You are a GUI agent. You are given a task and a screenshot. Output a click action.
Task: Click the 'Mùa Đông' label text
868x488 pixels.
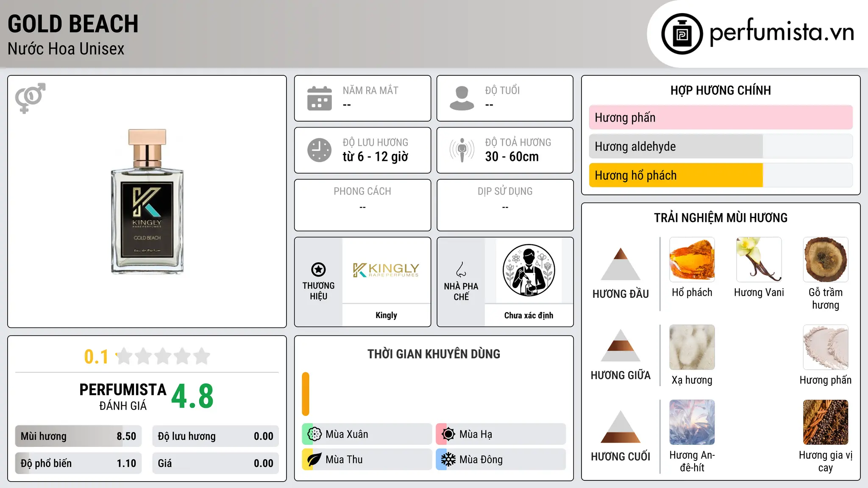point(481,460)
